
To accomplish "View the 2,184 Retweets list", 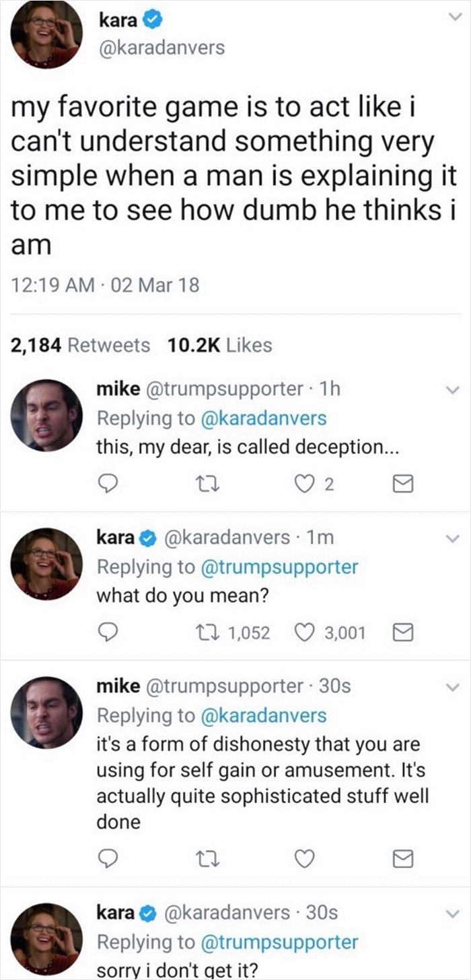I will 79,346.
